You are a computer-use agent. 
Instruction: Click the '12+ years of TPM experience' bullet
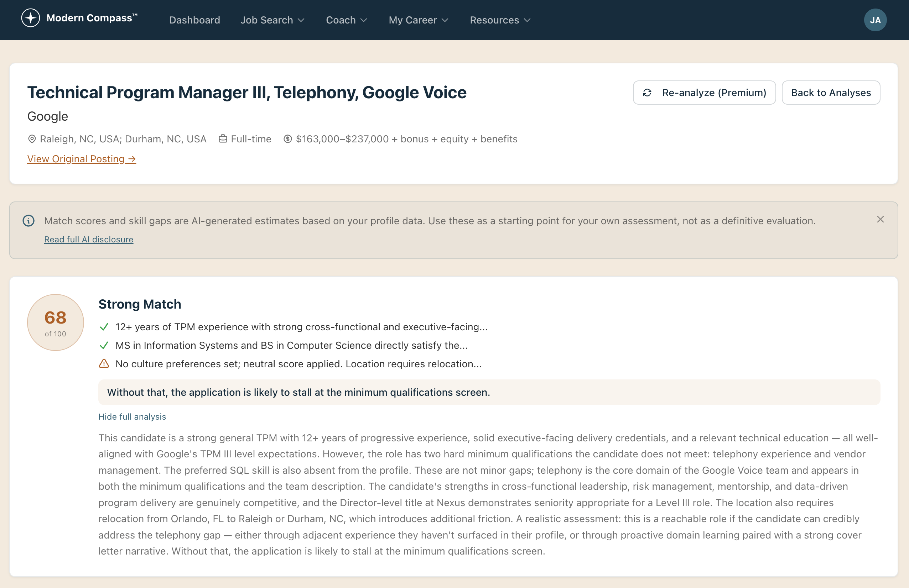click(301, 327)
